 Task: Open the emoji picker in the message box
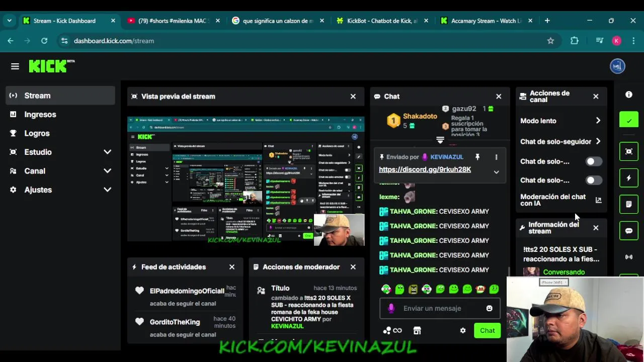click(x=490, y=308)
